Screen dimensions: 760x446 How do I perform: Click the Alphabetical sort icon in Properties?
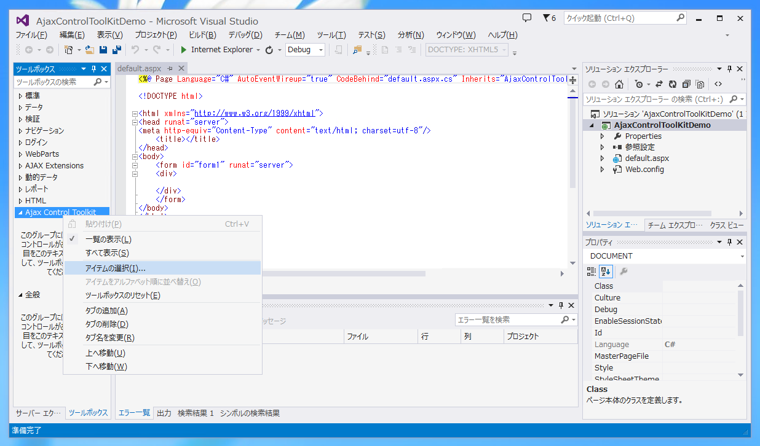(605, 271)
